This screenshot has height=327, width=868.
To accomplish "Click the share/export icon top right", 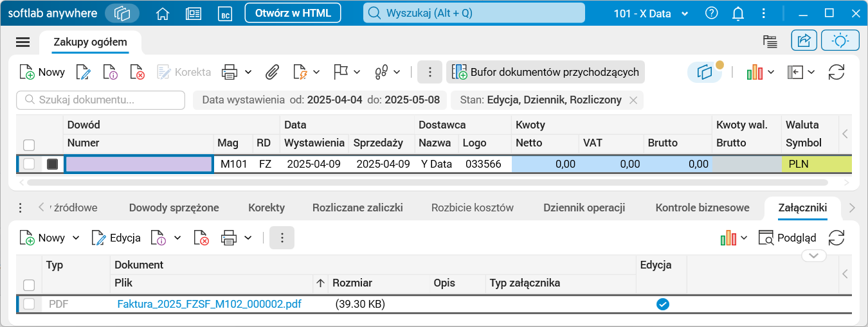I will tap(804, 41).
